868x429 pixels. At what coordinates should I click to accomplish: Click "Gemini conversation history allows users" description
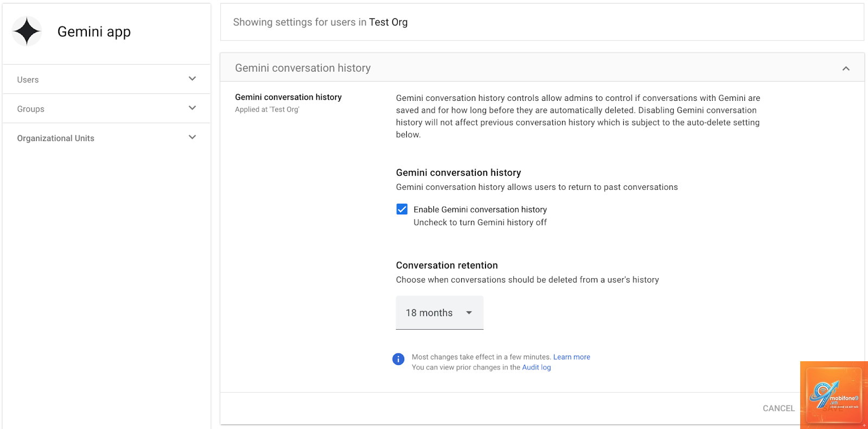click(537, 187)
